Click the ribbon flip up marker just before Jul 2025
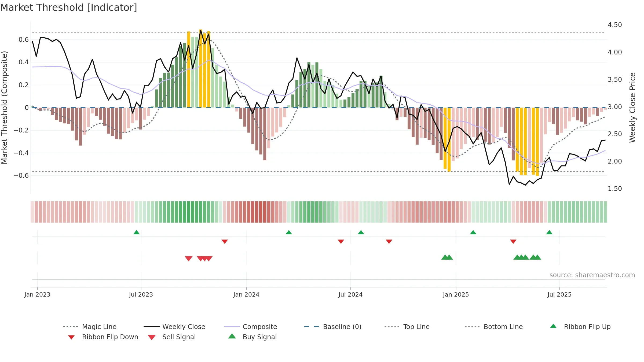This screenshot has width=644, height=362. pos(549,232)
